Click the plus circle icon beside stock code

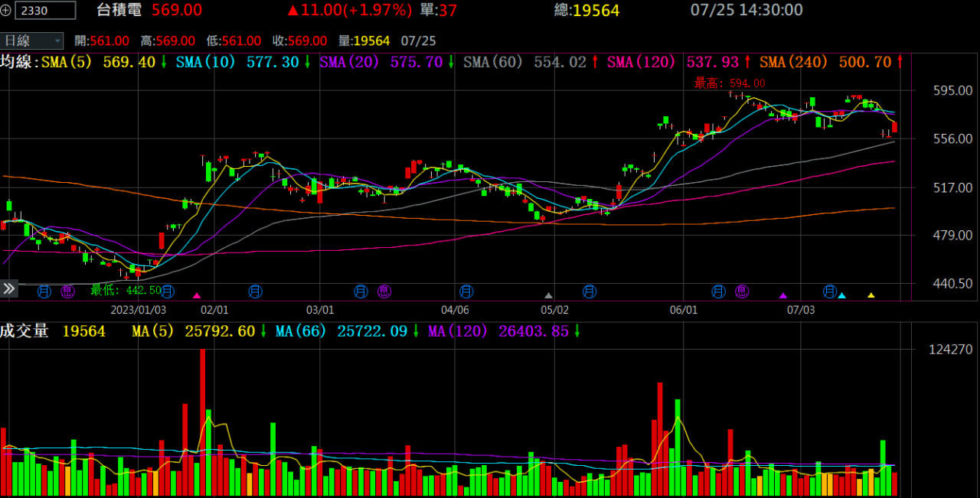[7, 10]
